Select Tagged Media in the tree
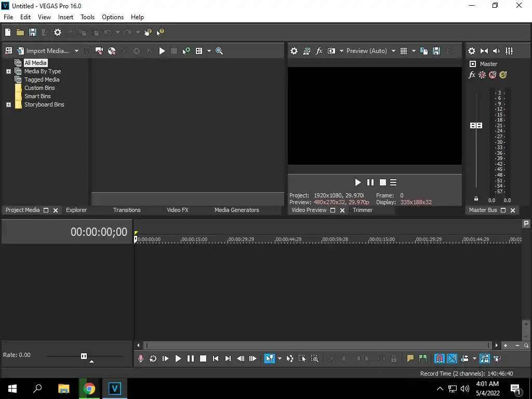 42,79
